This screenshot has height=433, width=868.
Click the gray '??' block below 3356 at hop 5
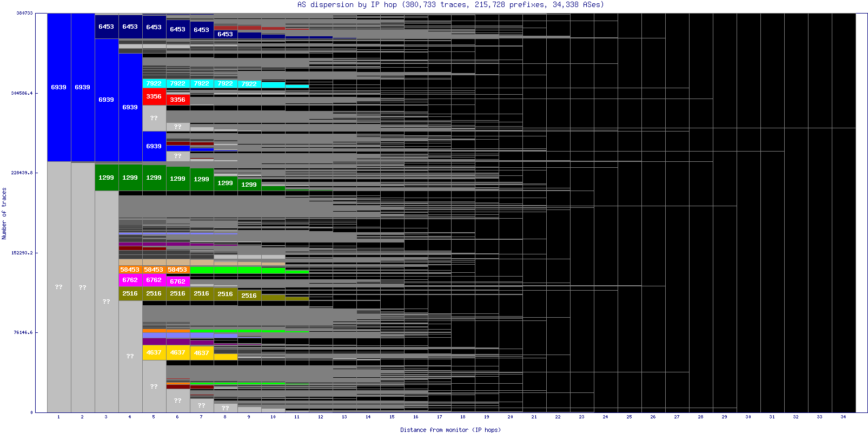[154, 118]
